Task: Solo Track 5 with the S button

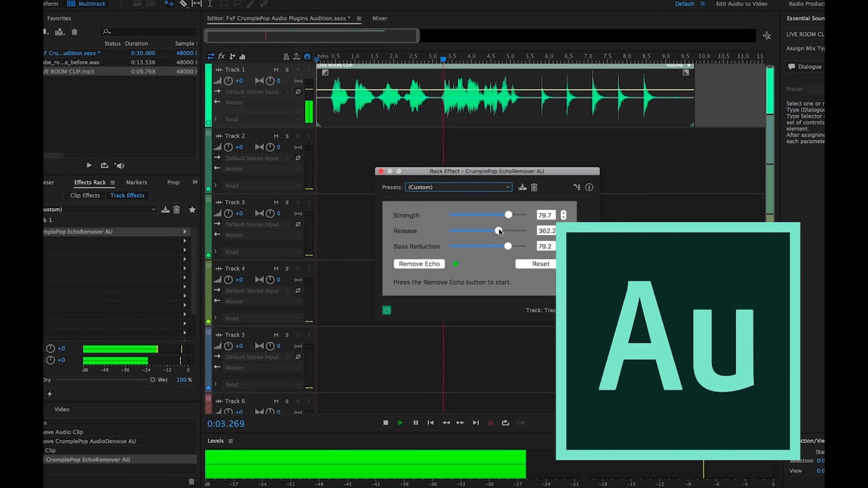Action: [x=287, y=335]
